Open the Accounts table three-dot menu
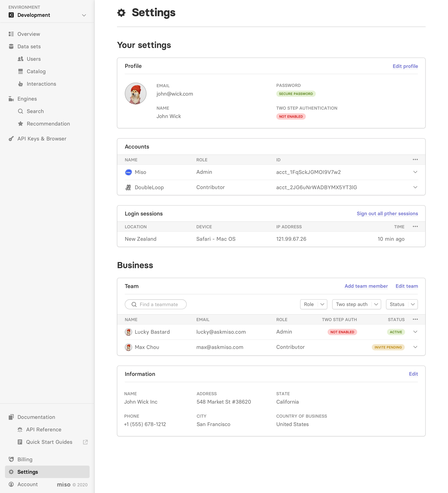This screenshot has width=448, height=493. (415, 159)
